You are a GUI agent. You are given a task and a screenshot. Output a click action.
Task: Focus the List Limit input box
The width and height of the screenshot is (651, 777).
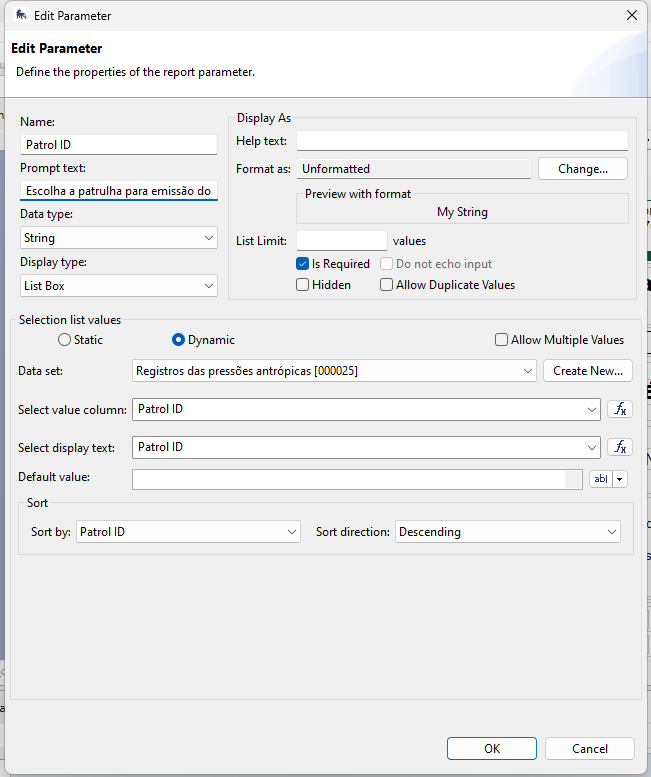tap(341, 241)
